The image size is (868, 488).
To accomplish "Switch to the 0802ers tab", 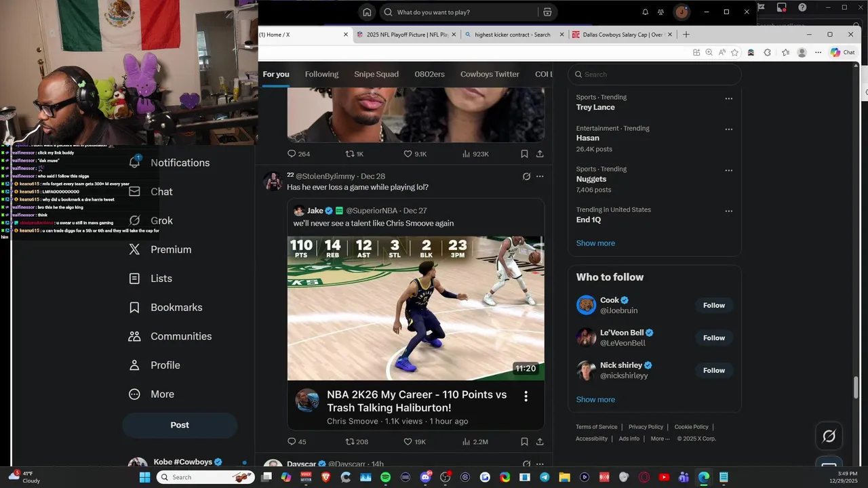I will (429, 74).
